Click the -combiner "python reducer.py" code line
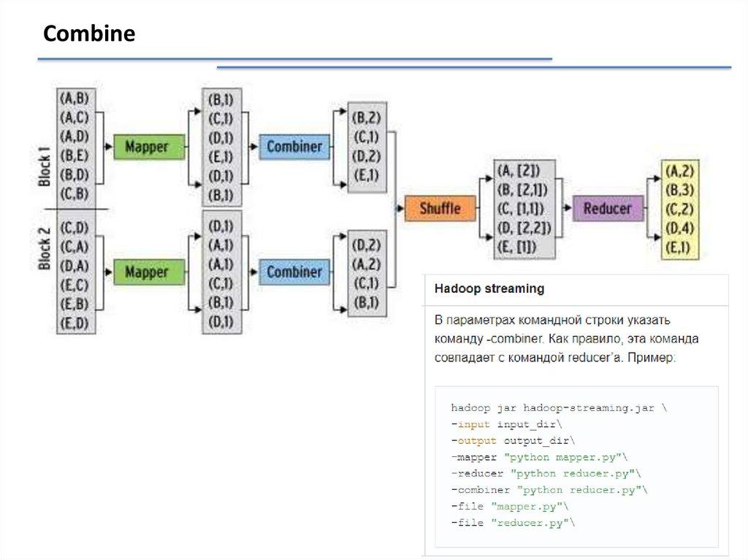The width and height of the screenshot is (748, 560). click(549, 490)
